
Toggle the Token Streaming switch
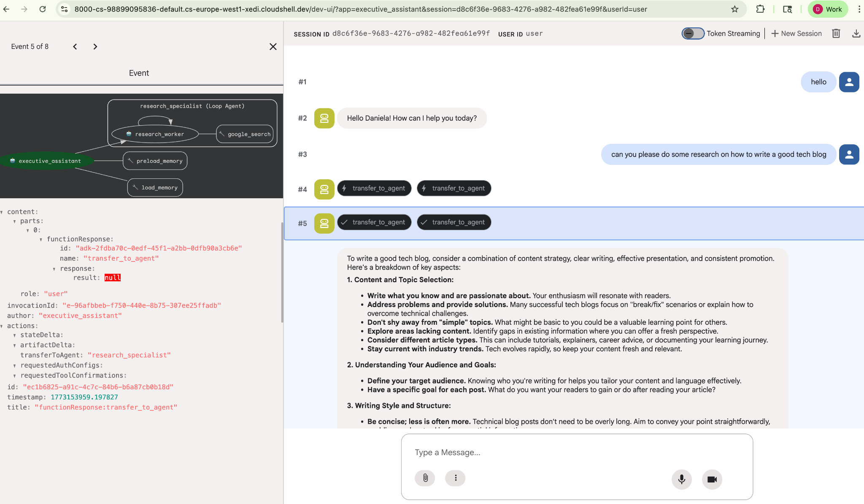[x=692, y=33]
